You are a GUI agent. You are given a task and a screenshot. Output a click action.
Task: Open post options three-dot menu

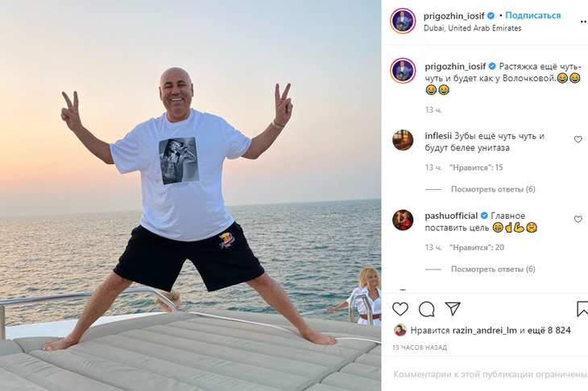click(x=584, y=22)
